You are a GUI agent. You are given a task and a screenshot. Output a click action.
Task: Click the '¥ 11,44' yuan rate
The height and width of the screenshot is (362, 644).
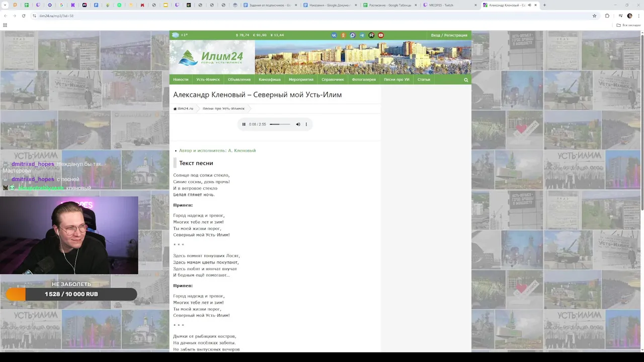[277, 35]
